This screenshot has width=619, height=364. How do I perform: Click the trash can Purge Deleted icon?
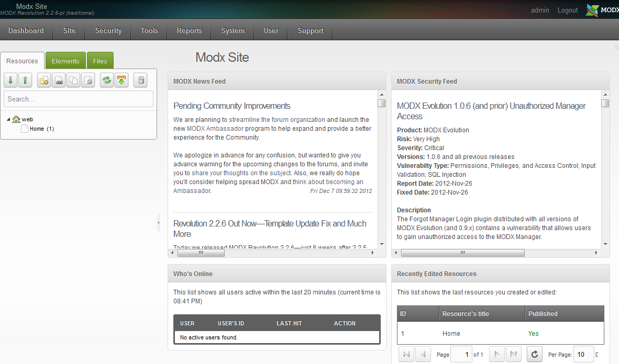click(x=140, y=80)
